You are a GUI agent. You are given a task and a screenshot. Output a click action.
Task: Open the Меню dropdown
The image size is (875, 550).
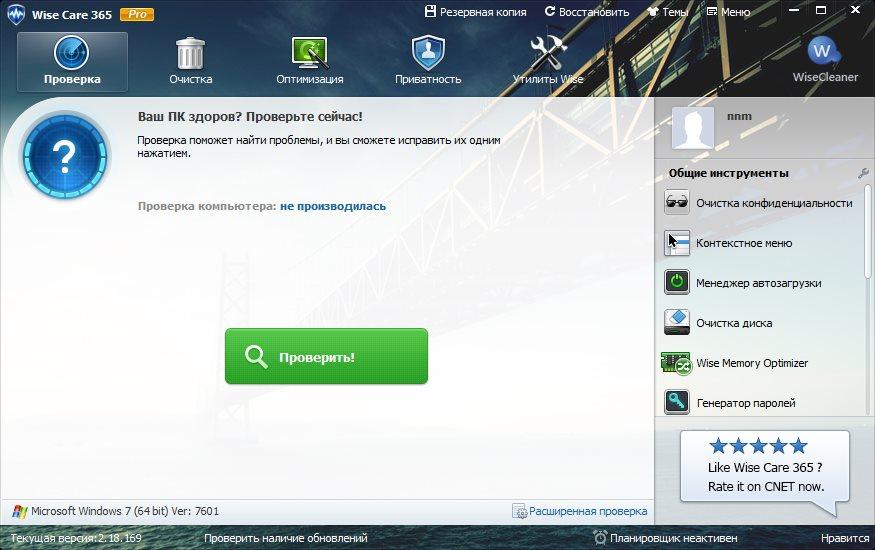(728, 12)
